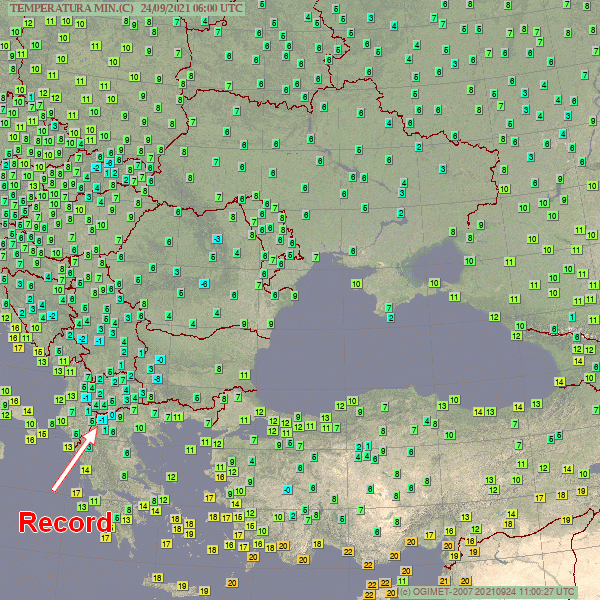Click the "2" marker on the Crimean peninsula

pos(390,318)
